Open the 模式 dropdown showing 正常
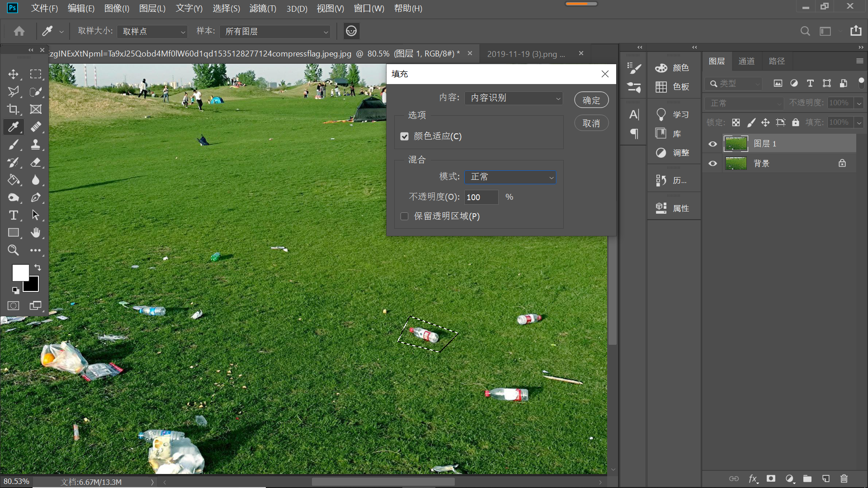This screenshot has height=488, width=868. [x=510, y=177]
